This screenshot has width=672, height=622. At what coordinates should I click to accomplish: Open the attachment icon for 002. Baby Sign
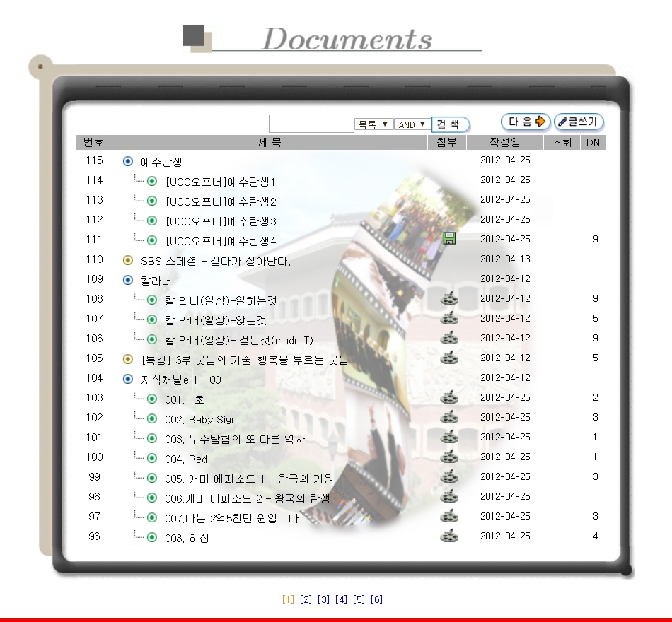pyautogui.click(x=449, y=416)
